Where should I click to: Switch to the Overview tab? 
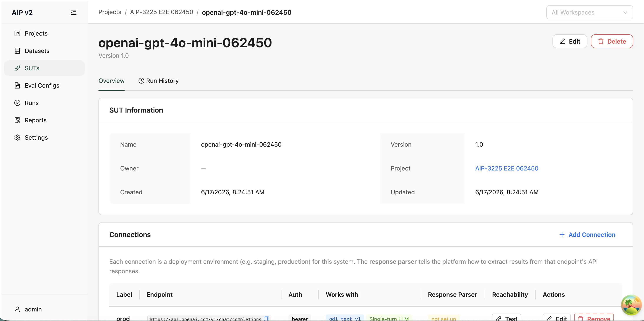111,81
